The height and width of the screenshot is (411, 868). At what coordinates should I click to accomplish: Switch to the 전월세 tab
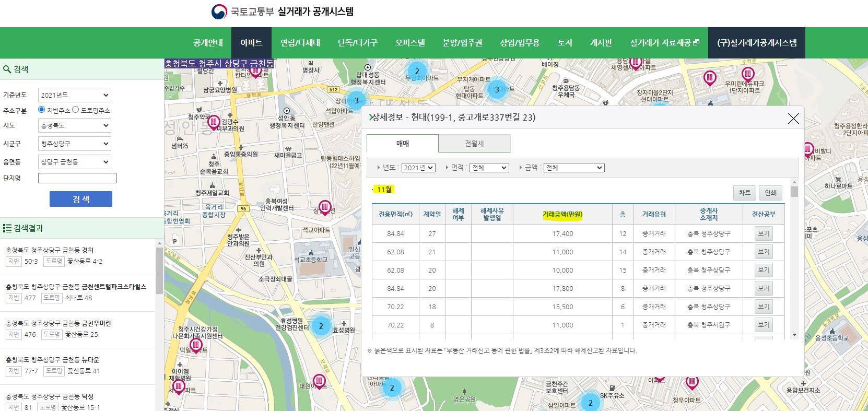pyautogui.click(x=474, y=144)
